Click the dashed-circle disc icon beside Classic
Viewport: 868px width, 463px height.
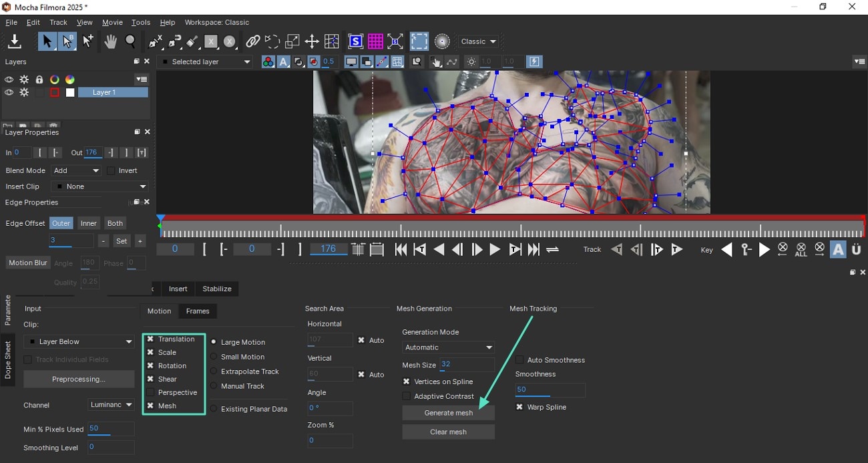pos(442,41)
